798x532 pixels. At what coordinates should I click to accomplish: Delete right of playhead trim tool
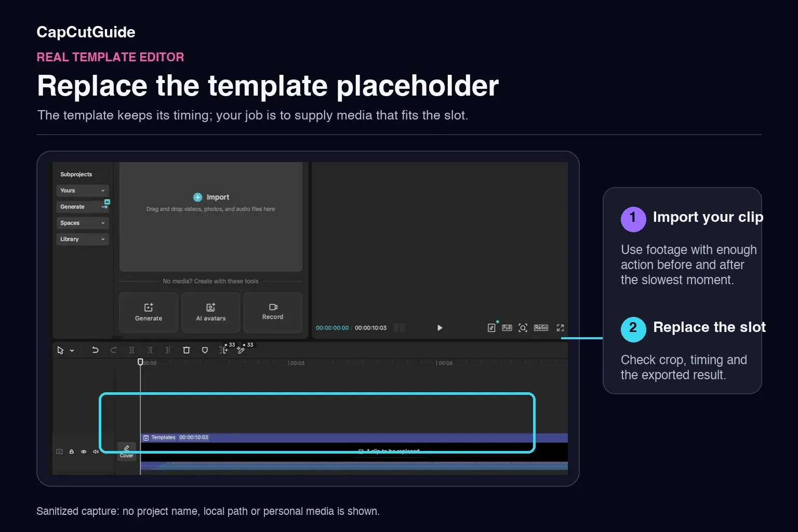[x=168, y=350]
